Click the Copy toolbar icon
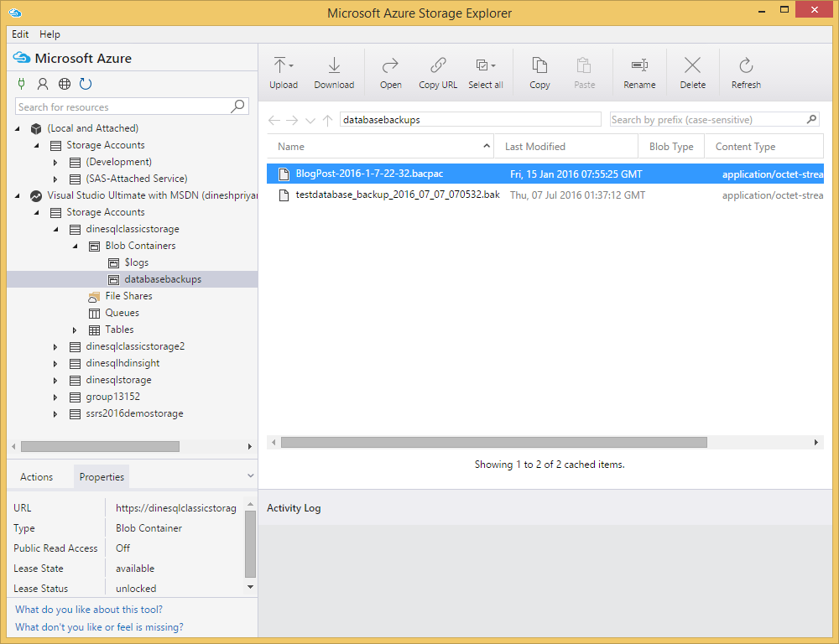This screenshot has height=644, width=839. (x=539, y=65)
